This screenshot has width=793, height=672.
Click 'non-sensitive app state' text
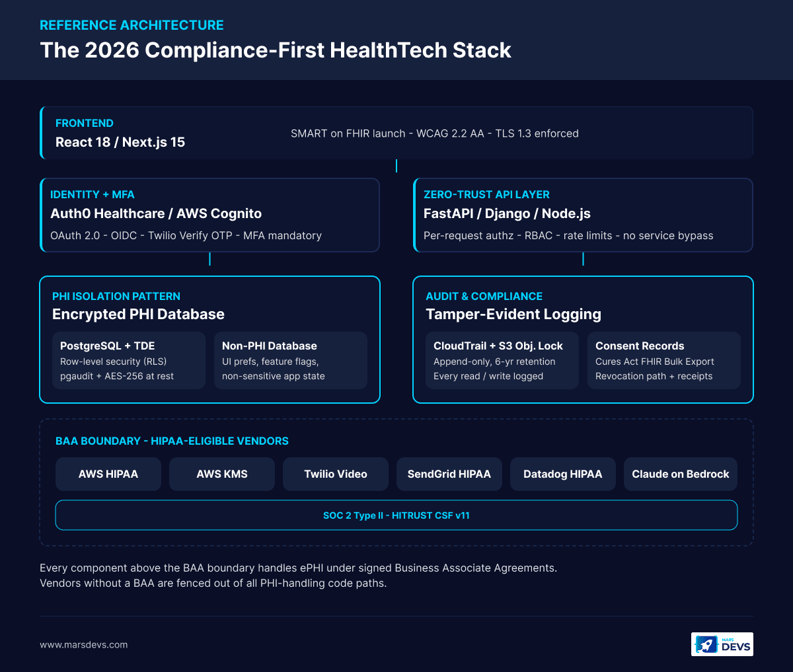point(274,376)
